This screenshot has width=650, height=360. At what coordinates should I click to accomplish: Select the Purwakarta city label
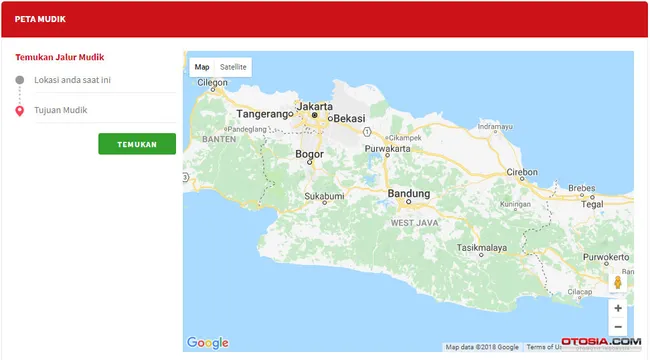pos(388,148)
